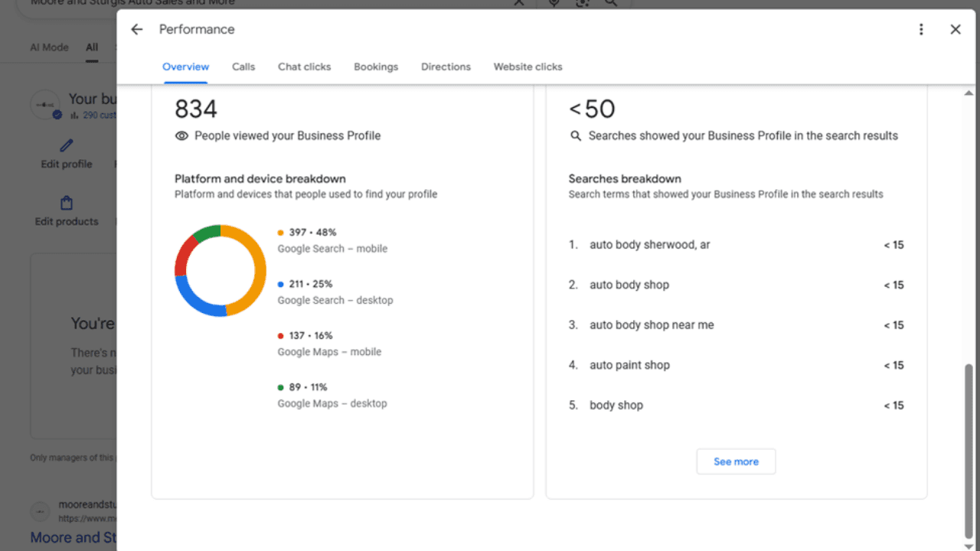Close the Performance dialog with X
The image size is (980, 551).
click(955, 29)
